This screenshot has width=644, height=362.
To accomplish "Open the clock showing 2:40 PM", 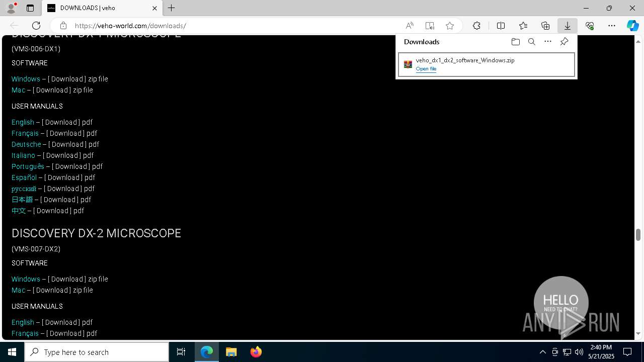I will click(x=601, y=352).
